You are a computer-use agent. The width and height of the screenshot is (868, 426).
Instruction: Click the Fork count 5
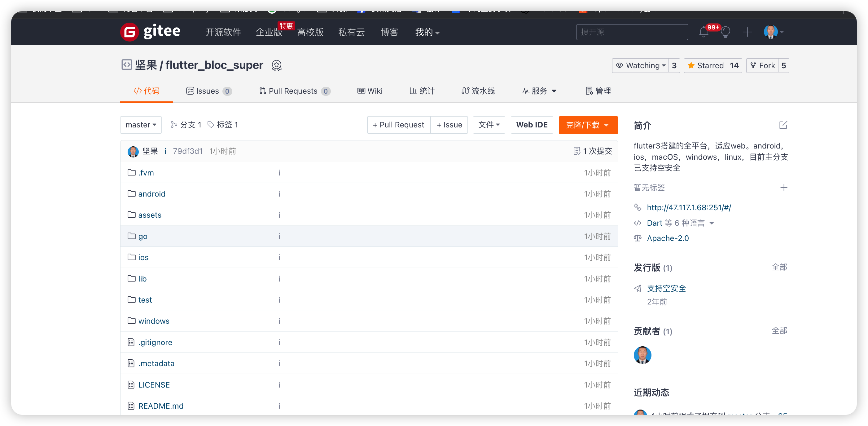[x=784, y=65]
